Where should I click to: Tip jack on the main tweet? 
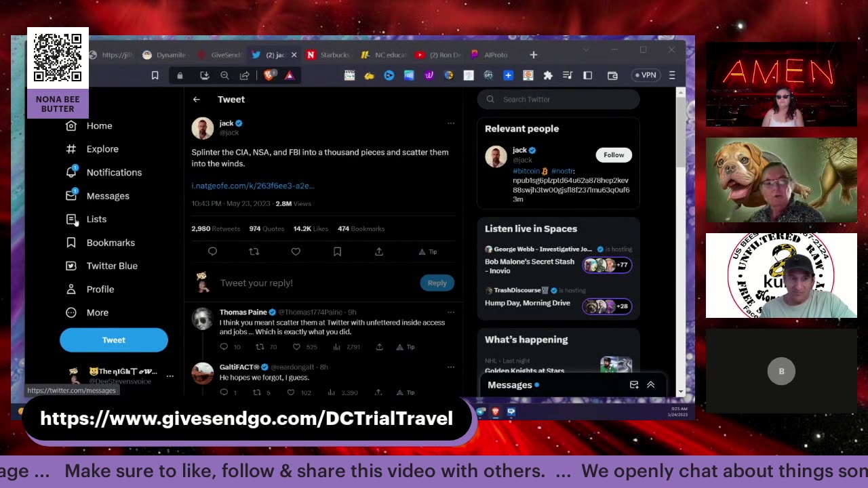point(427,251)
